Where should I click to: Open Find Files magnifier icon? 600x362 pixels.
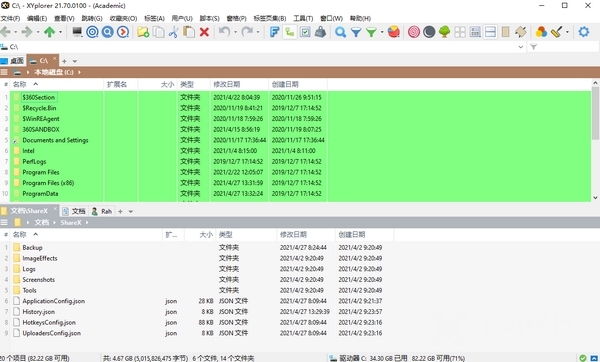point(340,32)
